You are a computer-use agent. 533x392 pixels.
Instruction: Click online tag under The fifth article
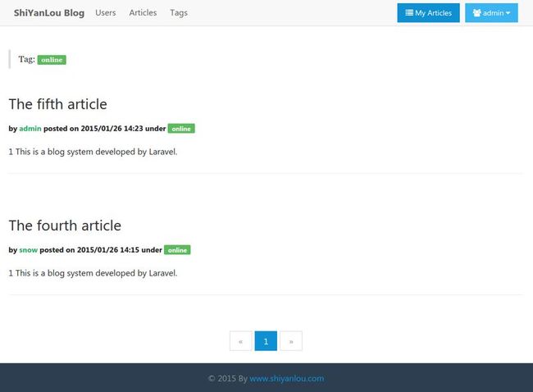pyautogui.click(x=181, y=129)
